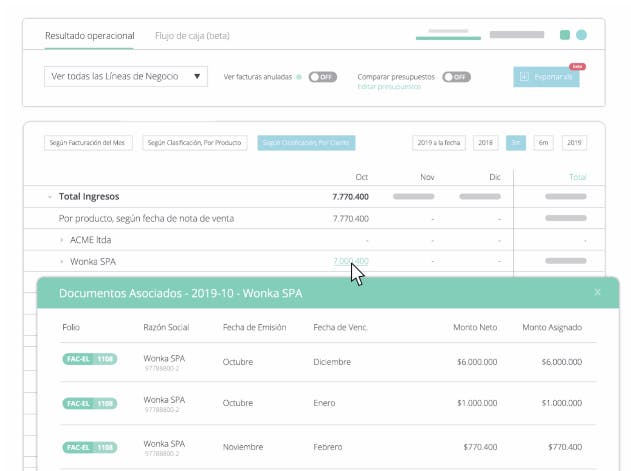The width and height of the screenshot is (631, 471).
Task: Switch to Flujo de caja (beta) tab
Action: pyautogui.click(x=192, y=36)
